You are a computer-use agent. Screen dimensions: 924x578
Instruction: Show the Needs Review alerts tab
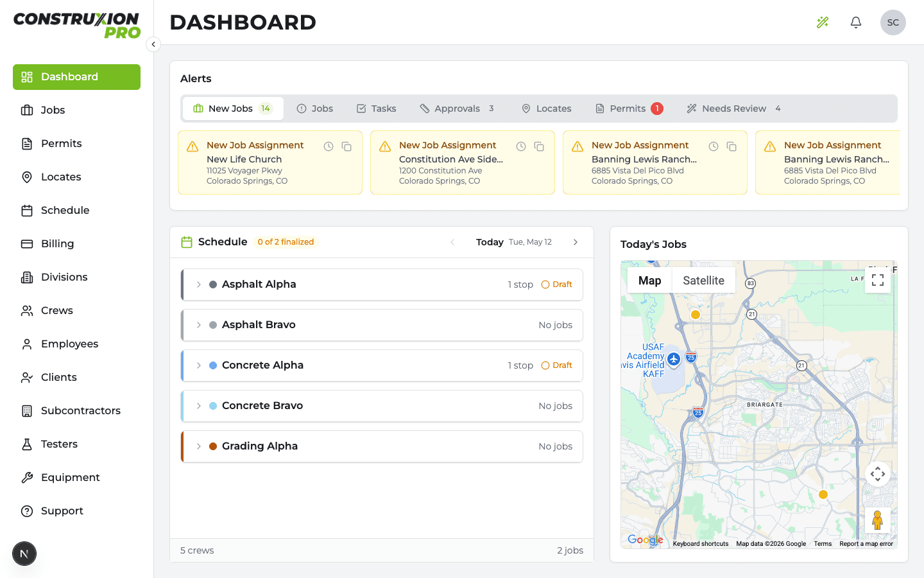[733, 109]
